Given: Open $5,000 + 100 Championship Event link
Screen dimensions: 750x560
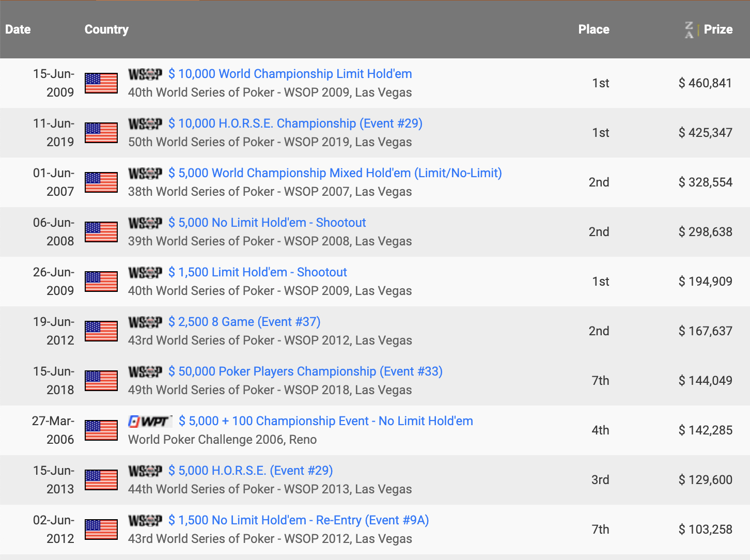Looking at the screenshot, I should (325, 421).
